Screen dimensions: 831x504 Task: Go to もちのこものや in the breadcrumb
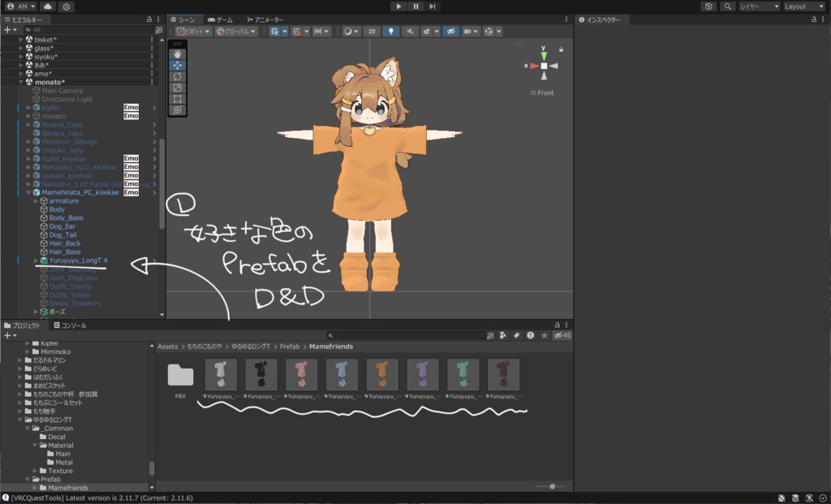205,347
